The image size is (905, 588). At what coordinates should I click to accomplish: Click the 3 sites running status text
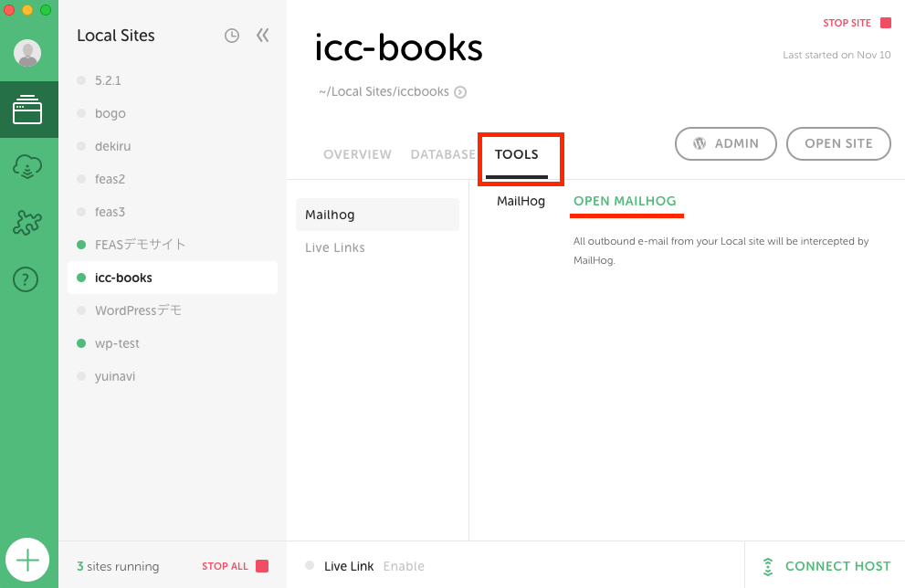point(118,567)
